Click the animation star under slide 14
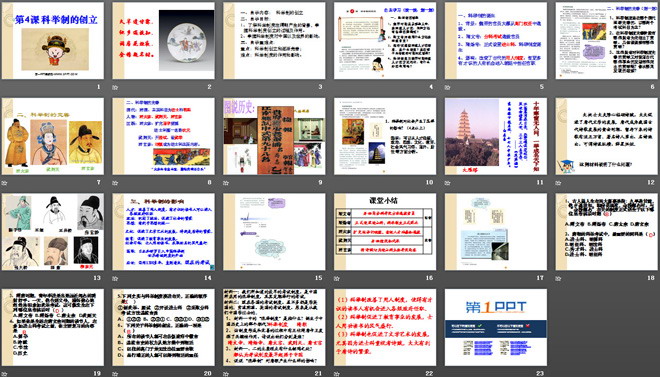The image size is (660, 377). (115, 279)
